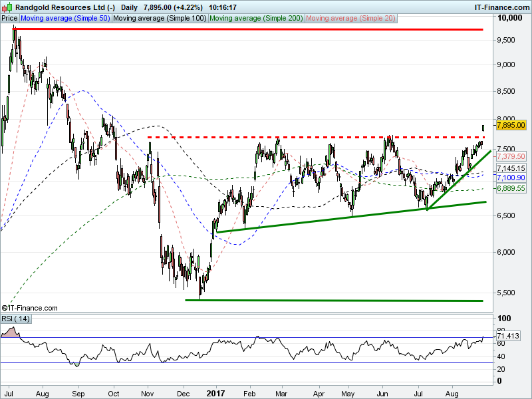Click the 10,000 price axis label
The width and height of the screenshot is (532, 399).
(509, 18)
